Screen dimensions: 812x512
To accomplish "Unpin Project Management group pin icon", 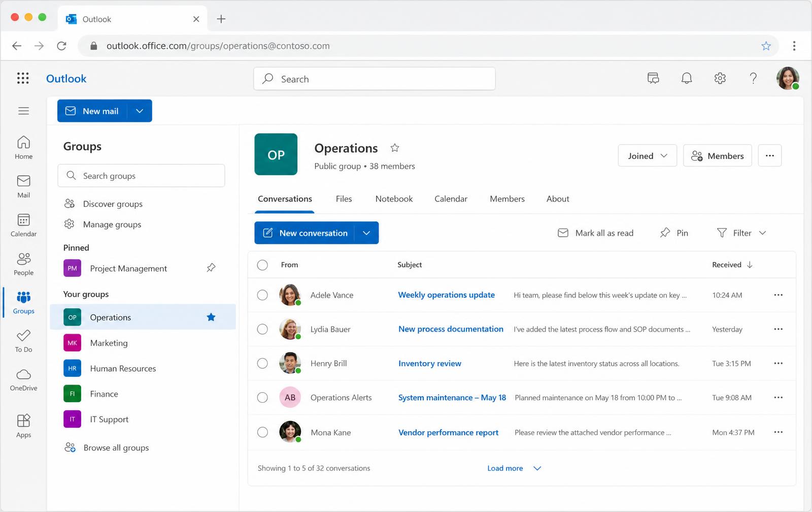I will pyautogui.click(x=211, y=268).
